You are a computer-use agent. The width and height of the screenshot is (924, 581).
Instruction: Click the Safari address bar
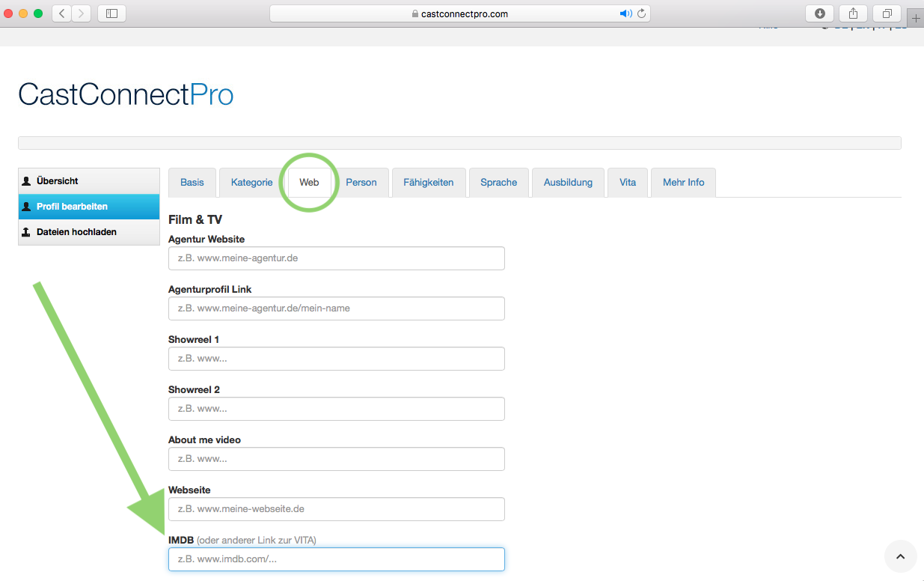tap(459, 13)
